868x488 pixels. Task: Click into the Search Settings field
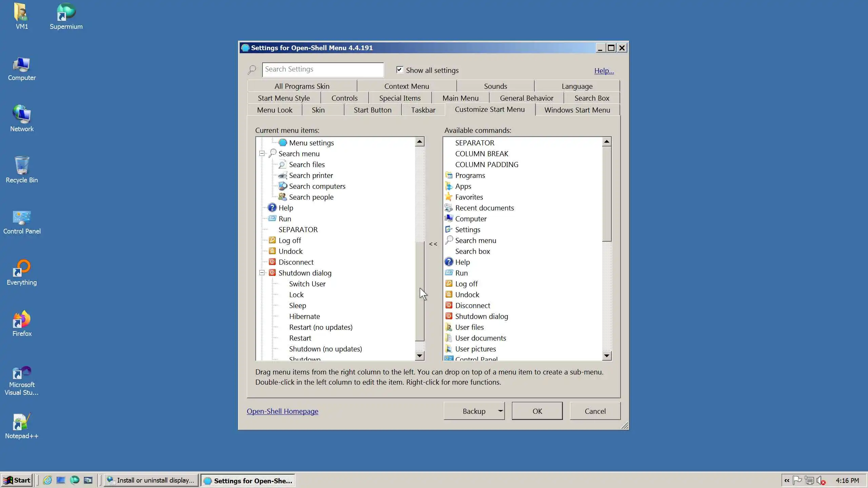[x=322, y=69]
